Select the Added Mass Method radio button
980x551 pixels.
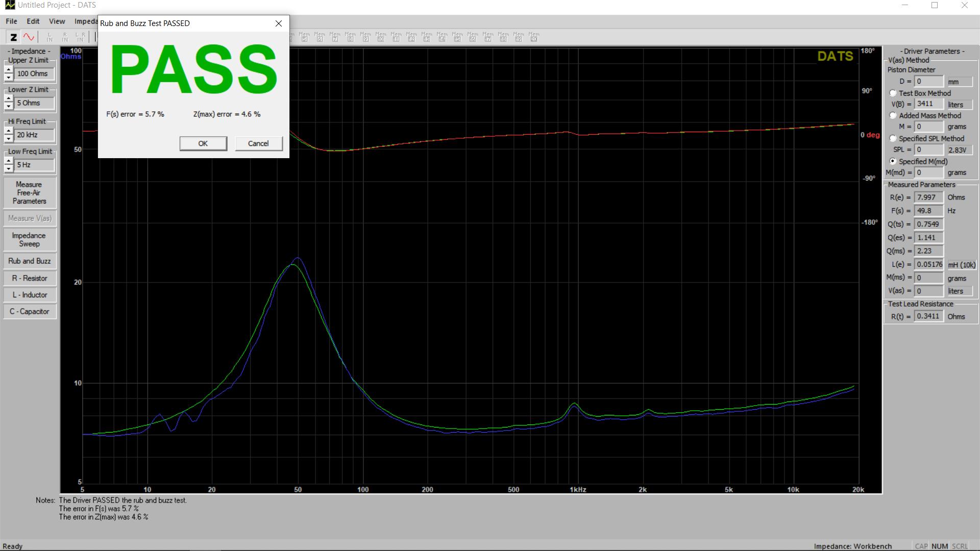pyautogui.click(x=893, y=115)
